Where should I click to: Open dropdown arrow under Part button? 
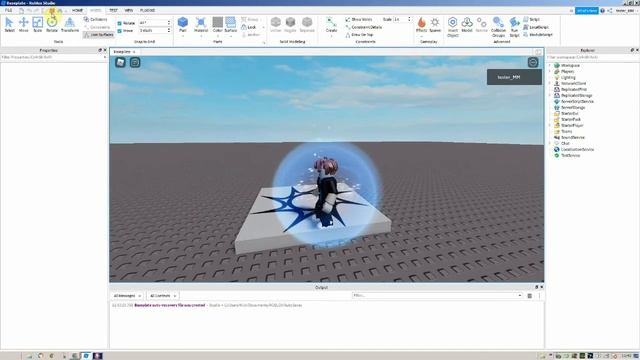click(183, 36)
